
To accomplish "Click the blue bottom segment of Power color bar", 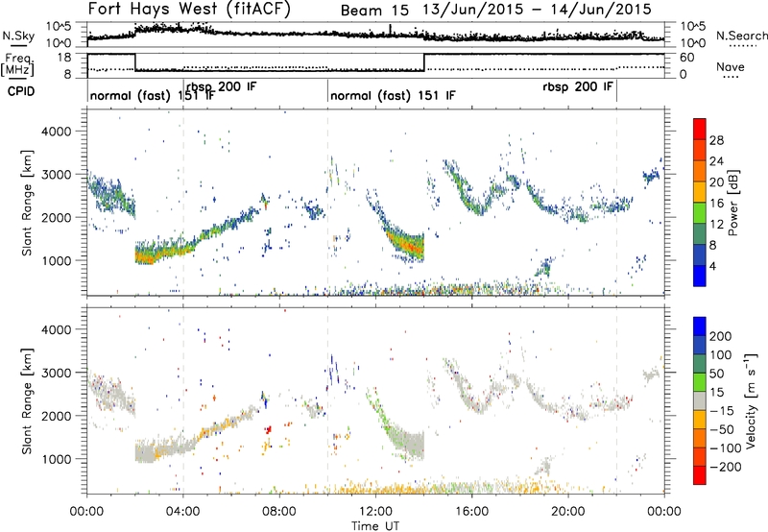I will pos(700,276).
